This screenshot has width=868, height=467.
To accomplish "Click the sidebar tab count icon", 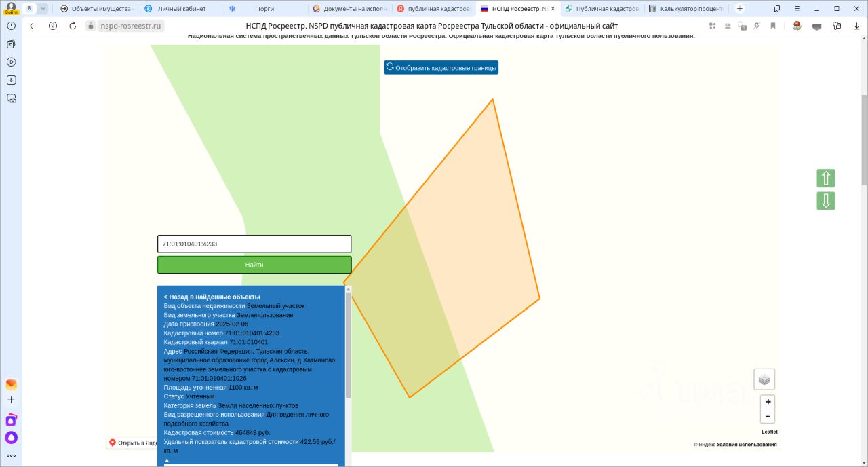I will click(11, 80).
